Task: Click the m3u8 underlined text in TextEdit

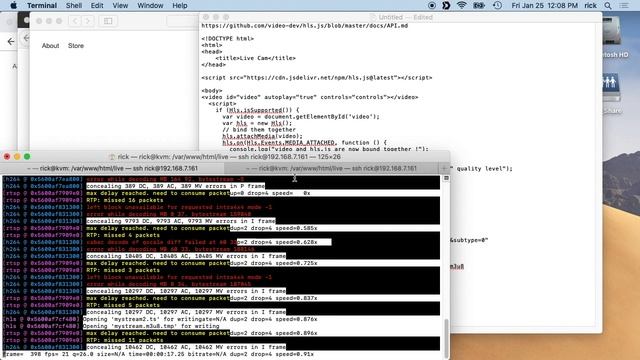Action: (457, 267)
